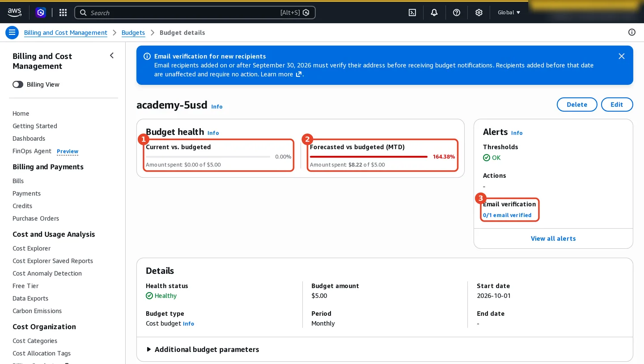Open the AWS console home logo

(14, 13)
